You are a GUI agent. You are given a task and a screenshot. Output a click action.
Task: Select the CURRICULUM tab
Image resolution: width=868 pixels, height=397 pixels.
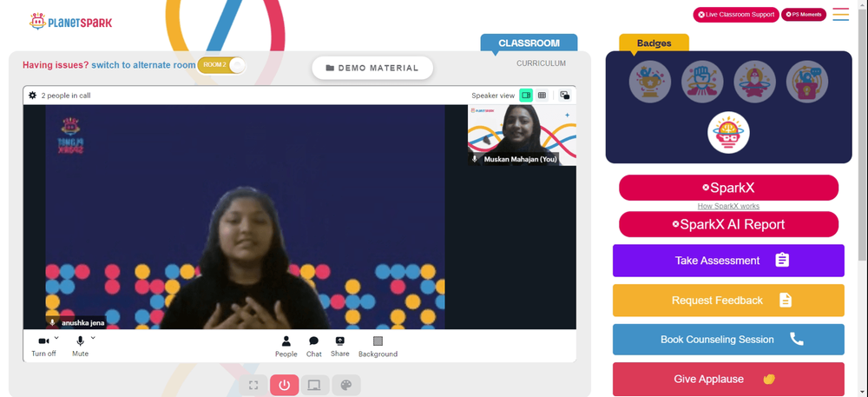pyautogui.click(x=541, y=63)
